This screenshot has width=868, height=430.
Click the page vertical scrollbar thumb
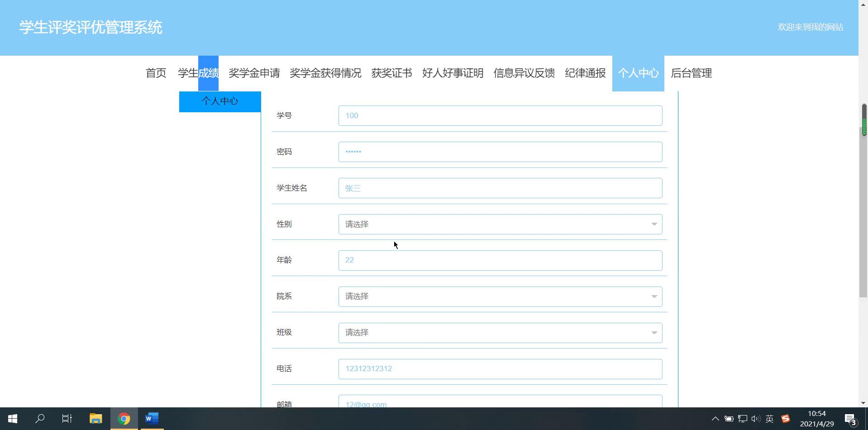click(x=863, y=199)
